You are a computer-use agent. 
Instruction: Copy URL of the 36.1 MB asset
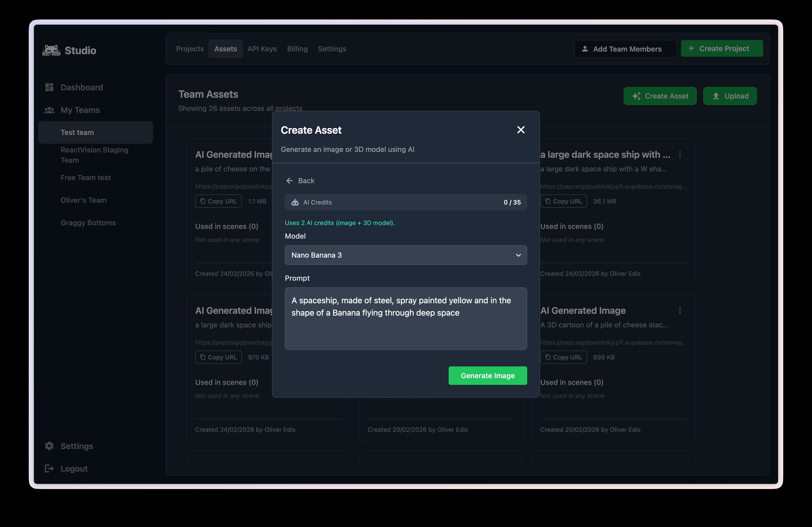(563, 201)
